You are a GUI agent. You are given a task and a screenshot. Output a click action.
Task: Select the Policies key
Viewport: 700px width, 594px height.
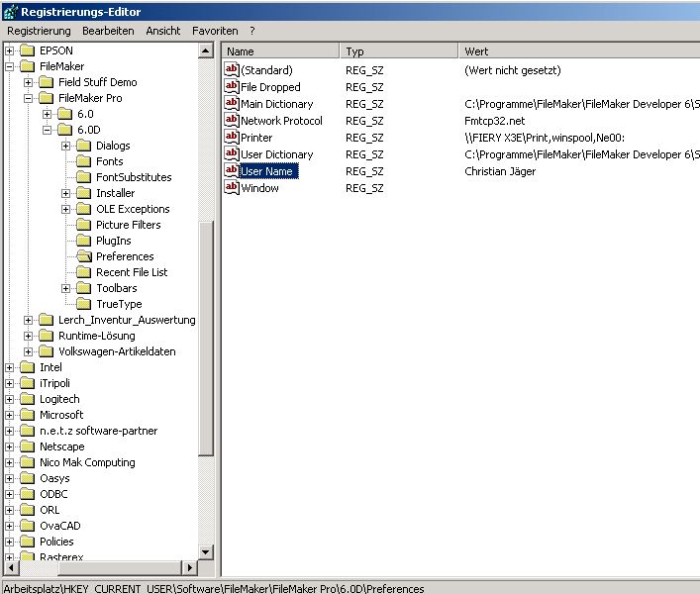pos(56,542)
